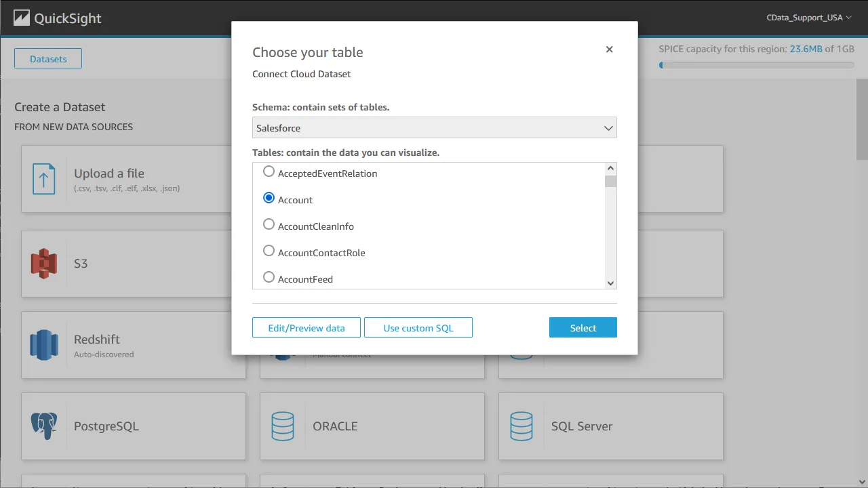The image size is (868, 488).
Task: Open the CData_Support_USA account menu
Action: pos(809,18)
